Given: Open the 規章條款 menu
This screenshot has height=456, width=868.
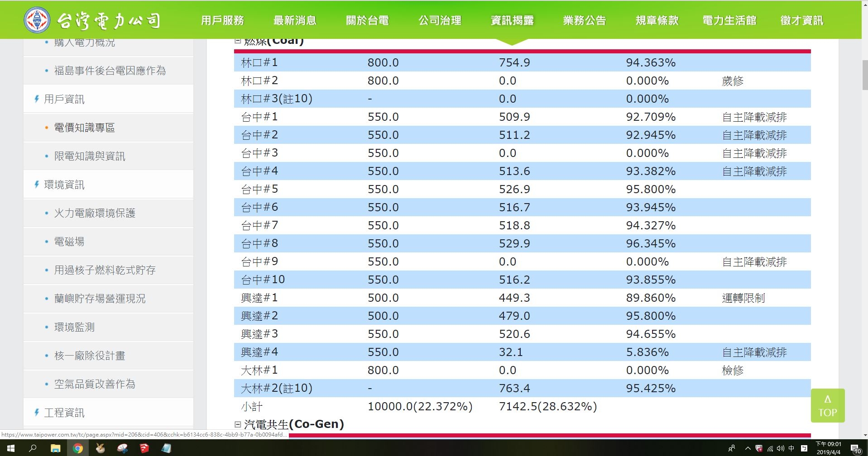Looking at the screenshot, I should click(657, 20).
